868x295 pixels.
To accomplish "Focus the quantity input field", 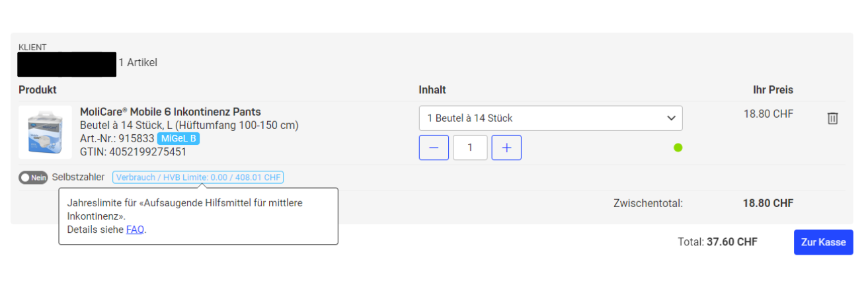I will click(x=470, y=147).
